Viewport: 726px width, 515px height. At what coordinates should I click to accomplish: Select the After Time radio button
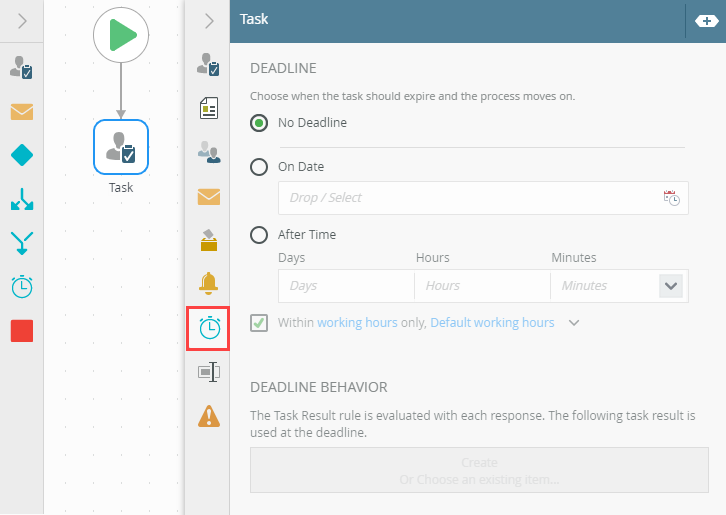(x=259, y=235)
